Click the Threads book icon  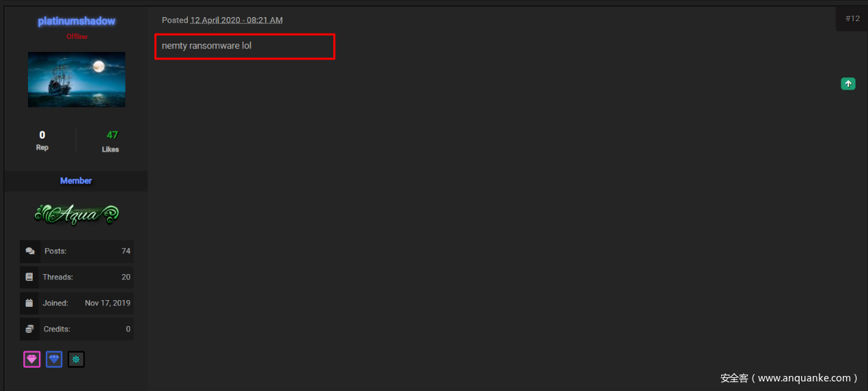pos(29,278)
